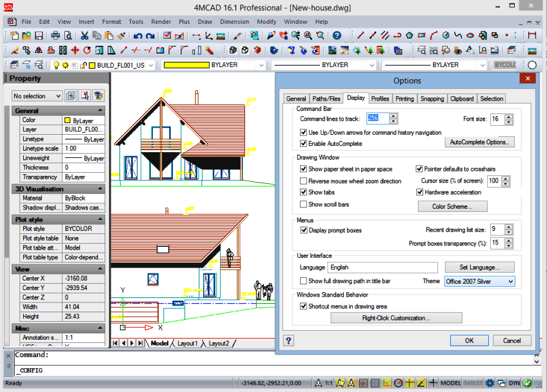Click the New drawing toolbar icon

(x=15, y=35)
